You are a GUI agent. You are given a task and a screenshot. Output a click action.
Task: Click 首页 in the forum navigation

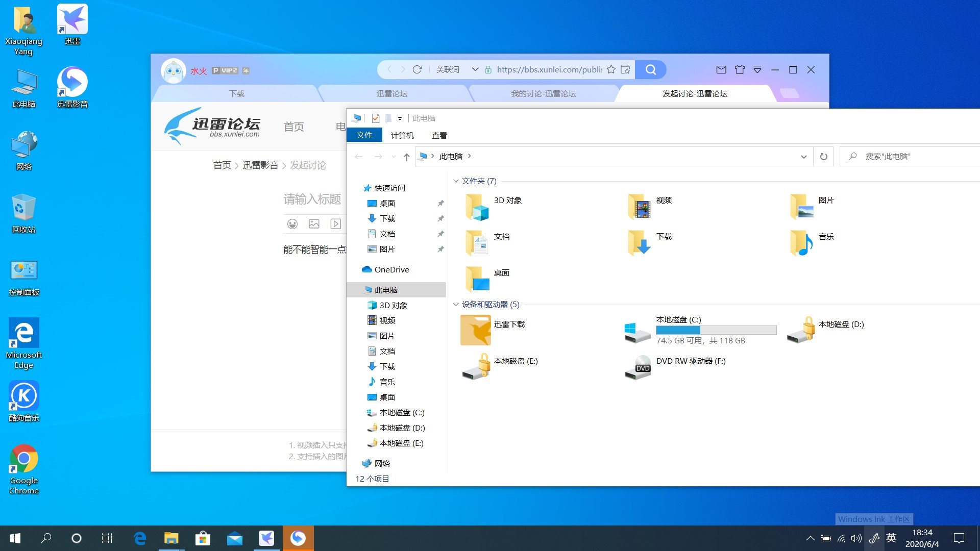pyautogui.click(x=293, y=127)
